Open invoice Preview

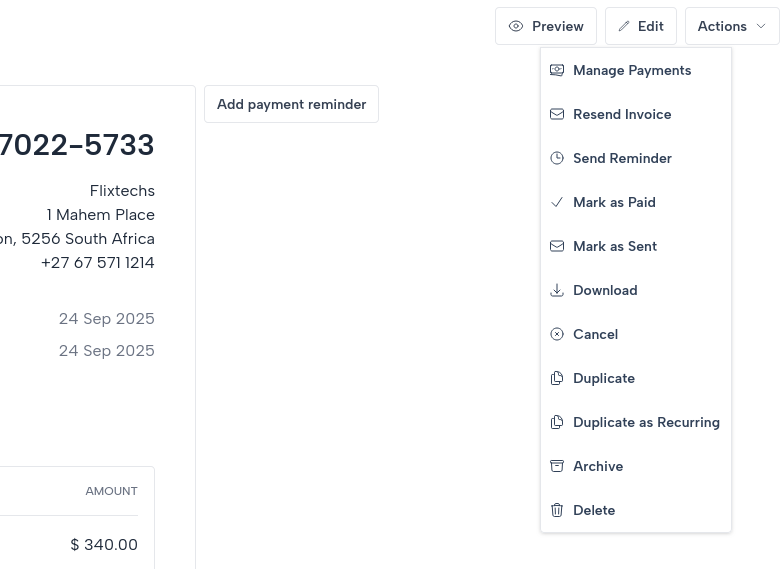click(x=546, y=26)
